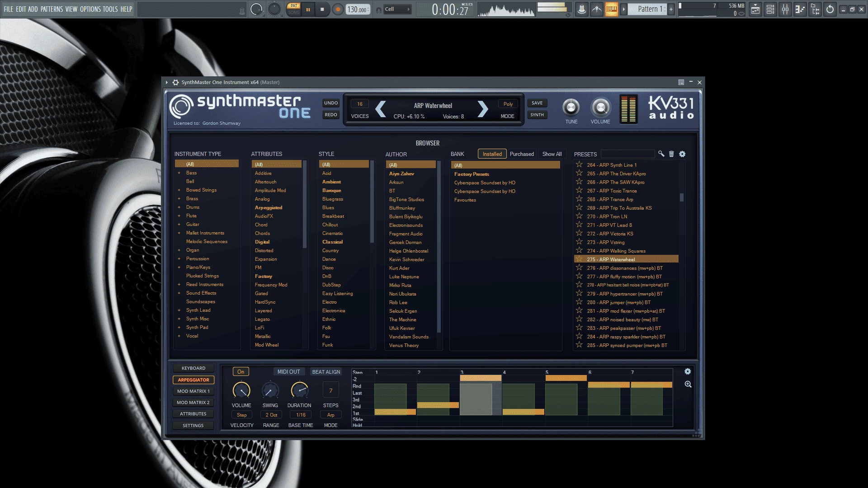
Task: Switch to the MOD MATRIX 1 tab
Action: click(x=193, y=391)
